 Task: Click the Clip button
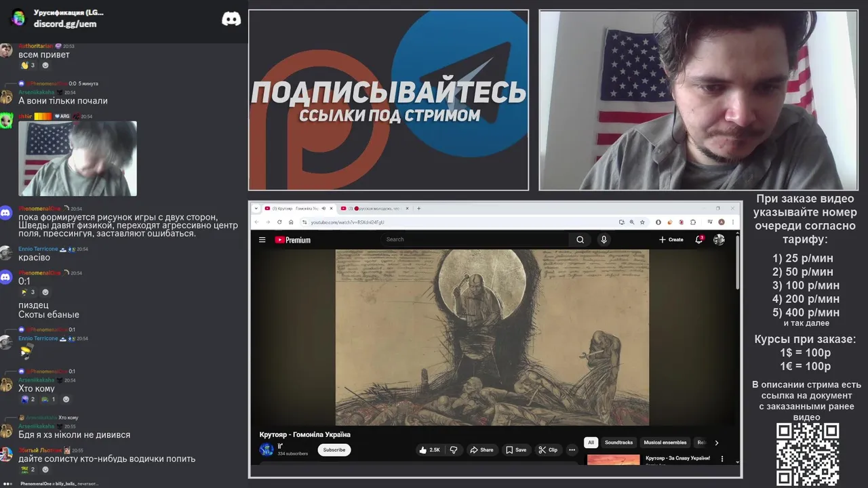pyautogui.click(x=548, y=449)
